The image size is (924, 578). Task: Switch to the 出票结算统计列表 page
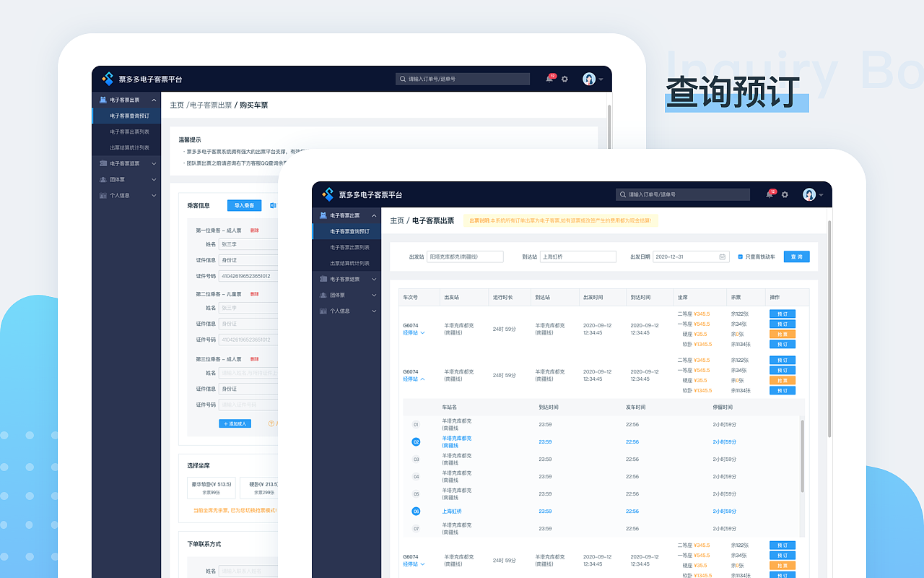[349, 264]
